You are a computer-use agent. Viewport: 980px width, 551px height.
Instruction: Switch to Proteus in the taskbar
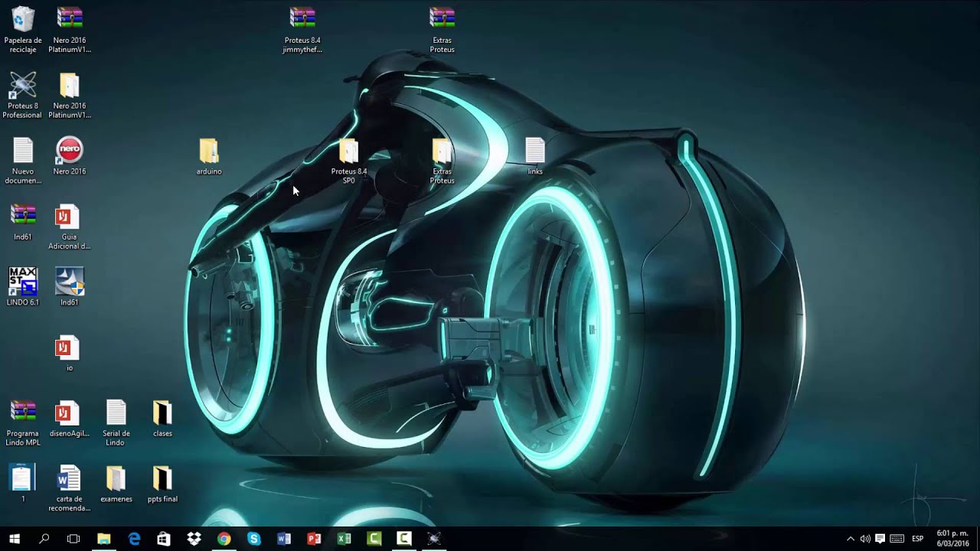coord(434,539)
